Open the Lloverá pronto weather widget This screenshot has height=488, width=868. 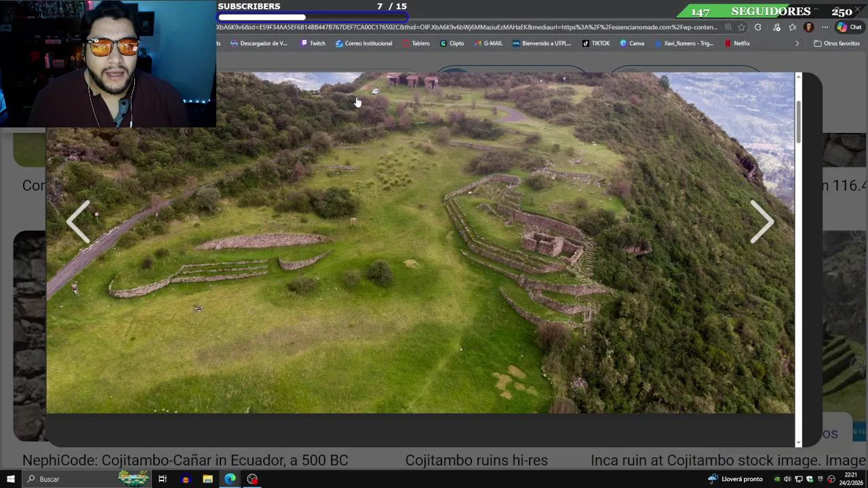tap(735, 479)
